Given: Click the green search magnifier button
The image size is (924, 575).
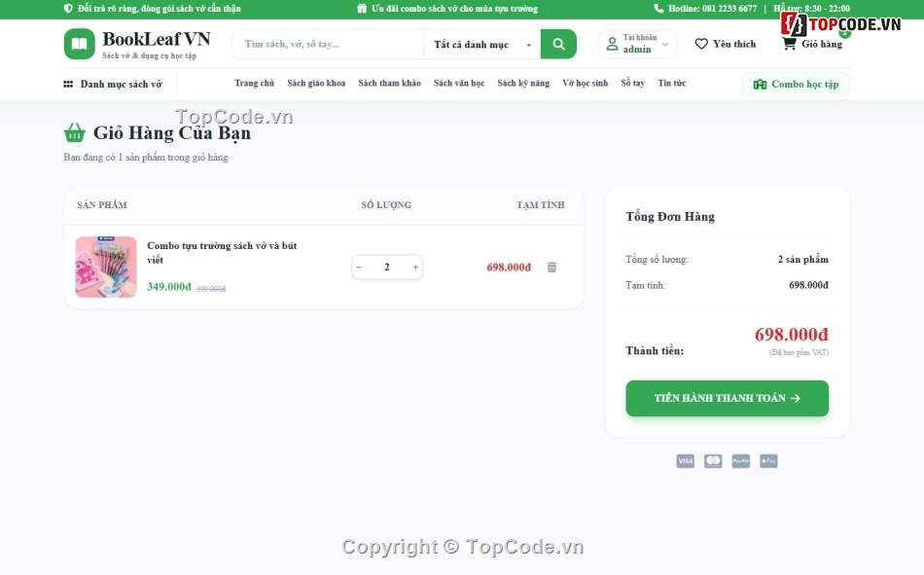Looking at the screenshot, I should (558, 44).
